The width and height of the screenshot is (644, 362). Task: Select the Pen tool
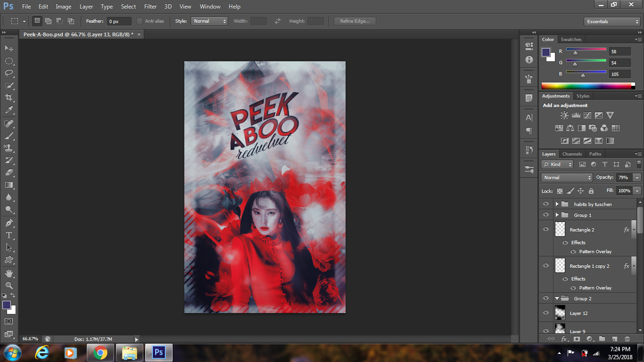click(8, 222)
